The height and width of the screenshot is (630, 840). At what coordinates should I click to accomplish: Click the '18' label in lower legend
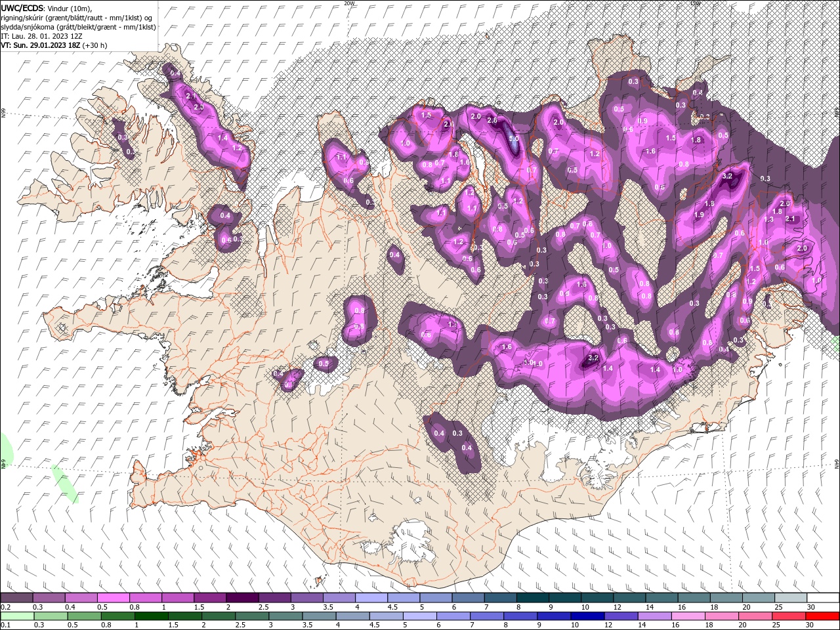coord(709,625)
